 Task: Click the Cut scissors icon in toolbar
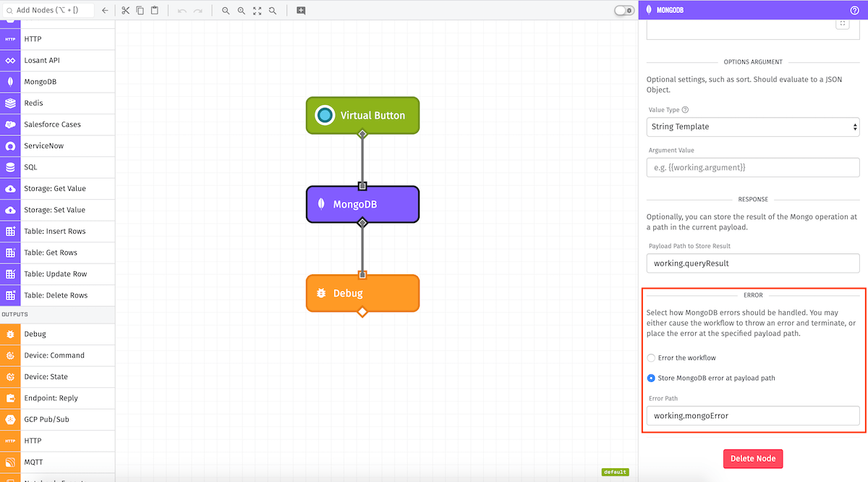point(125,11)
